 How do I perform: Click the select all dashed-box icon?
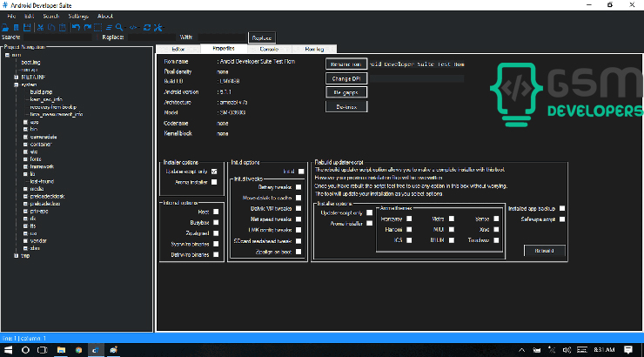(x=97, y=28)
